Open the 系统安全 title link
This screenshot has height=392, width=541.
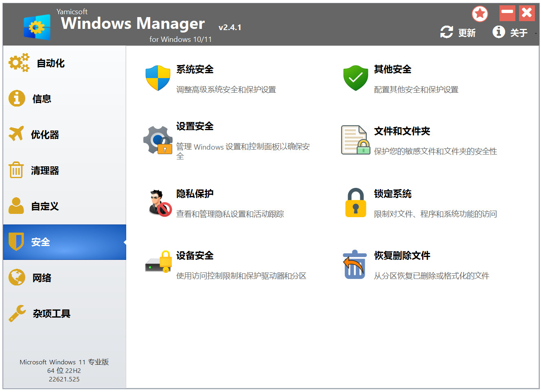point(195,69)
